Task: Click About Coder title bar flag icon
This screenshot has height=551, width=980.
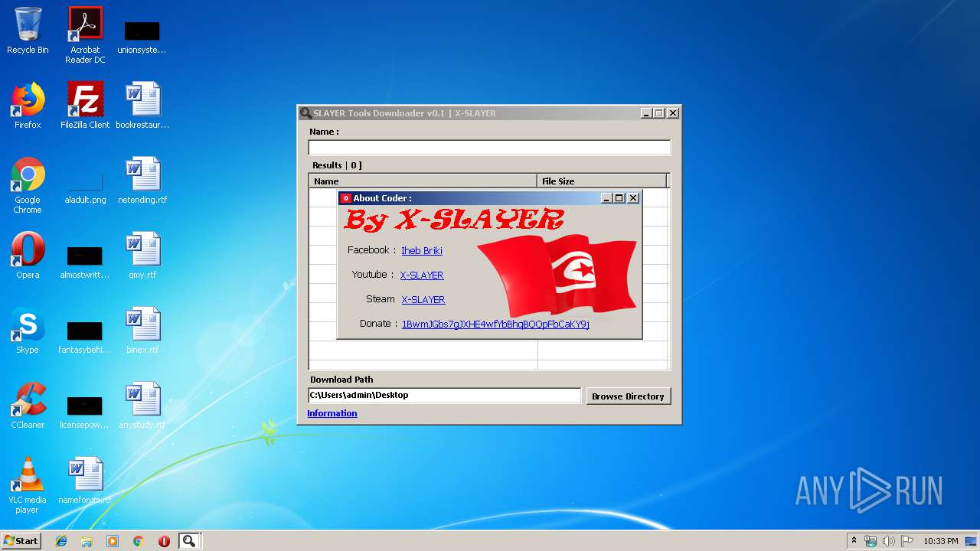Action: click(x=346, y=198)
